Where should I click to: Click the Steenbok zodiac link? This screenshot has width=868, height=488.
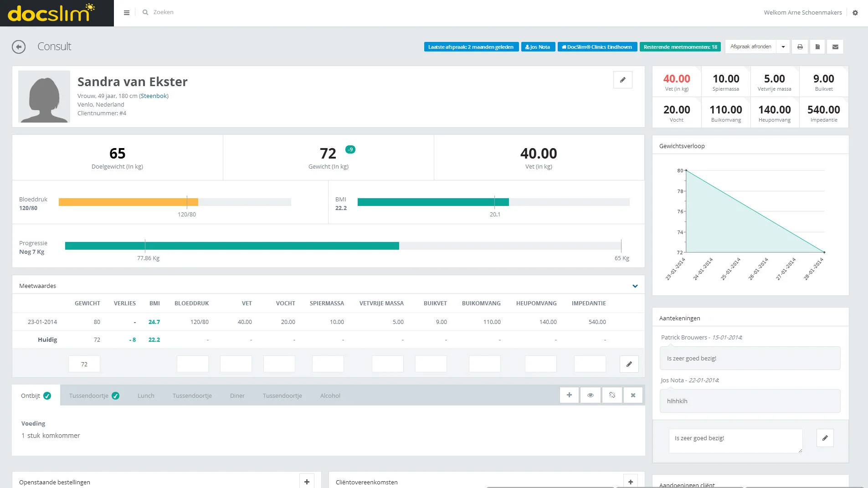point(154,96)
